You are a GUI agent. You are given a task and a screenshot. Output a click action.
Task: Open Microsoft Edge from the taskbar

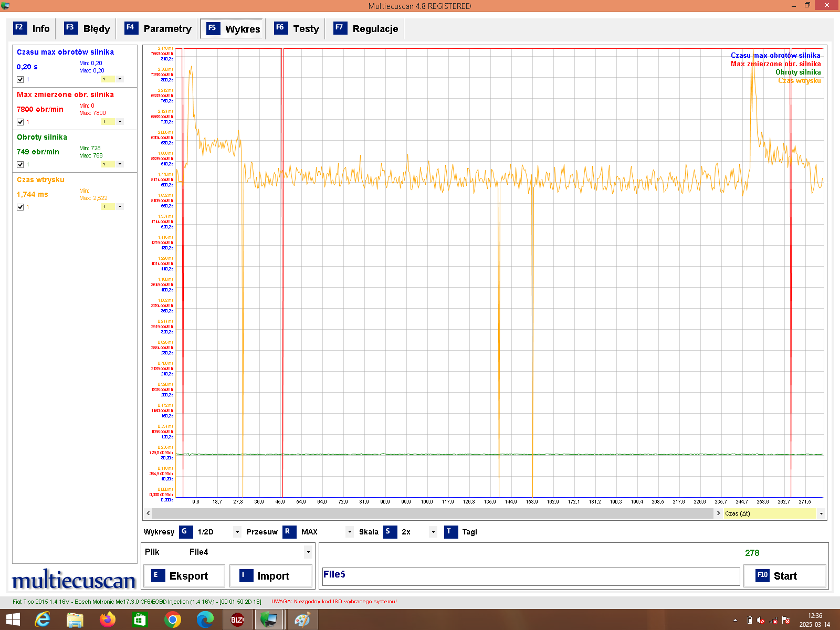click(x=205, y=619)
